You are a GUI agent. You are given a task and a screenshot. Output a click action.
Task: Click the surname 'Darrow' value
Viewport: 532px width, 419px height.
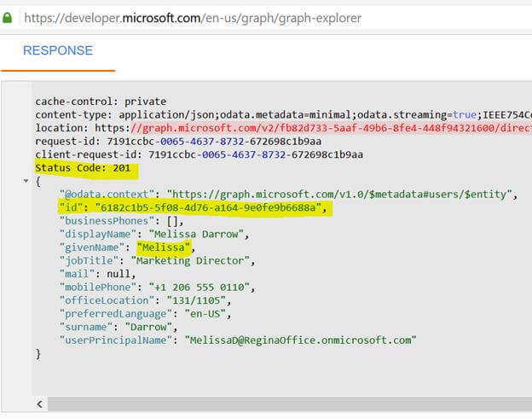(x=148, y=327)
